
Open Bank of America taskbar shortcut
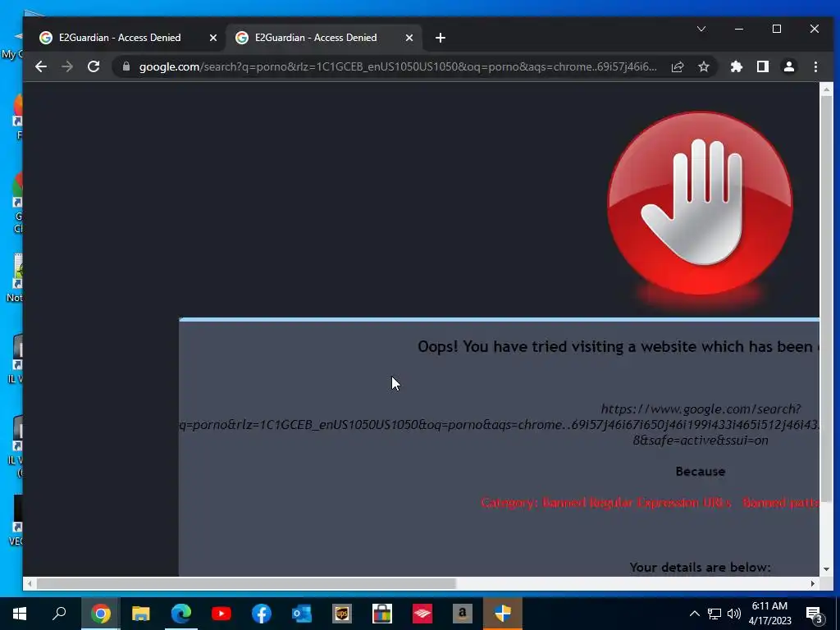(x=422, y=614)
